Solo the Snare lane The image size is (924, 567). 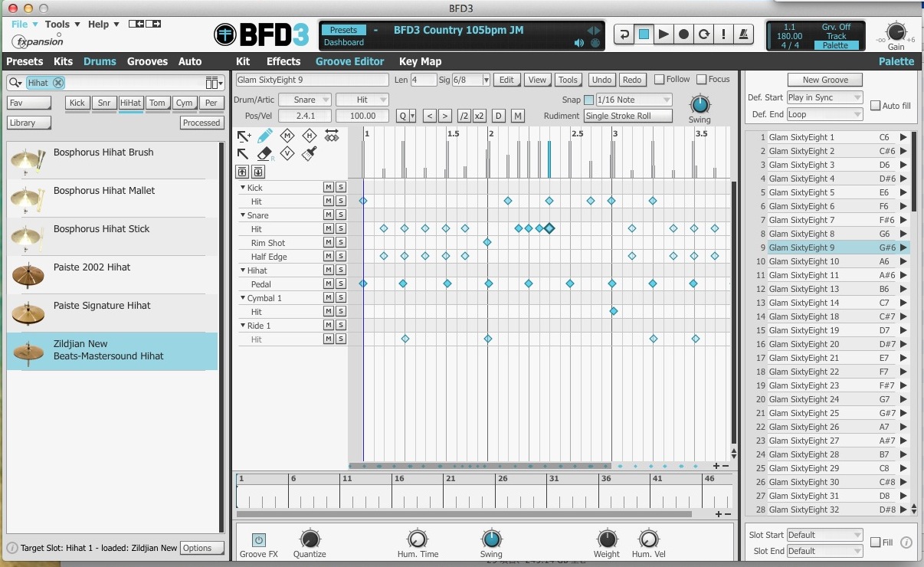[340, 215]
